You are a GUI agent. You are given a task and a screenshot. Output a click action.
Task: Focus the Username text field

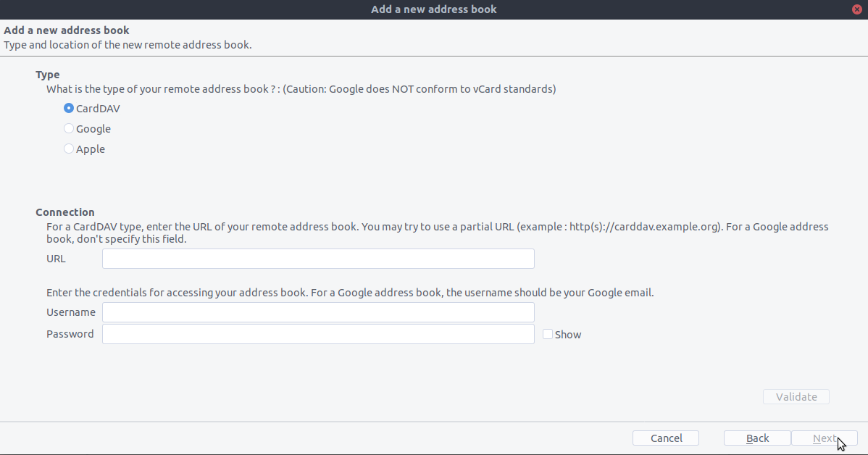coord(318,312)
